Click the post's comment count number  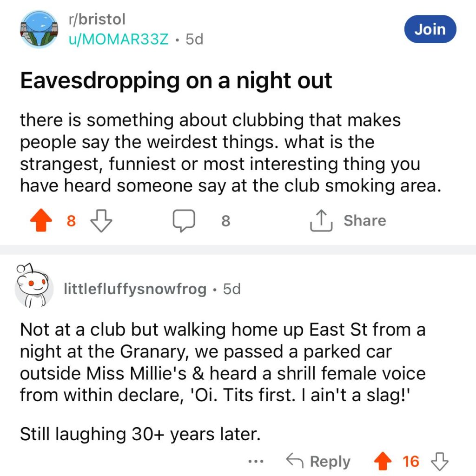(x=225, y=221)
